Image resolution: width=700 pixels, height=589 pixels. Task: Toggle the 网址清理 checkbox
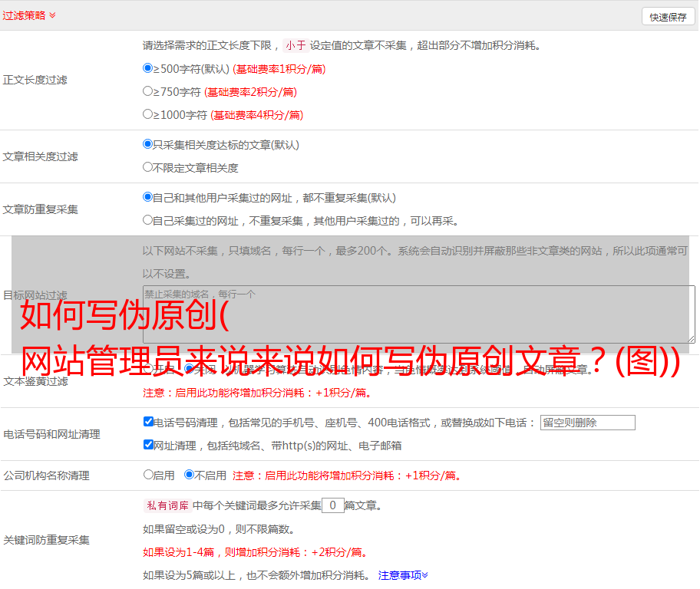148,445
